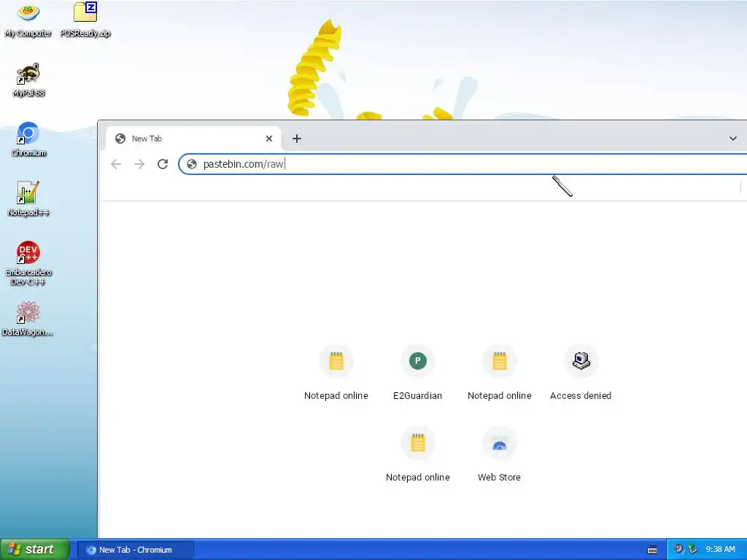Click the 9:38 AM taskbar clock
This screenshot has height=560, width=747.
click(720, 550)
